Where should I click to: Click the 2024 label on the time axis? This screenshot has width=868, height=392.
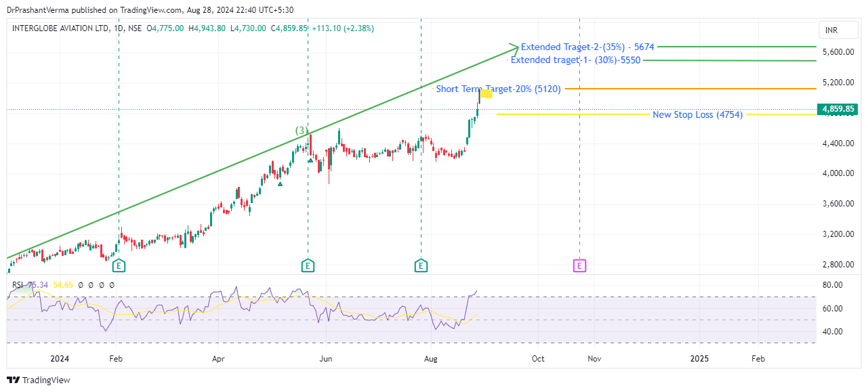(x=60, y=357)
